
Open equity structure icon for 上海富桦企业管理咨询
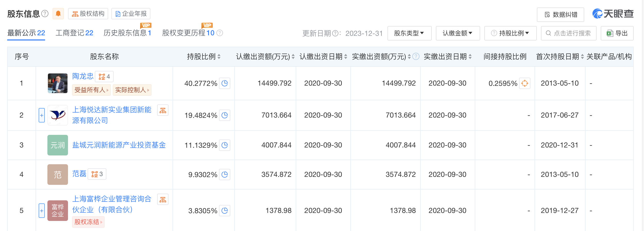(163, 200)
